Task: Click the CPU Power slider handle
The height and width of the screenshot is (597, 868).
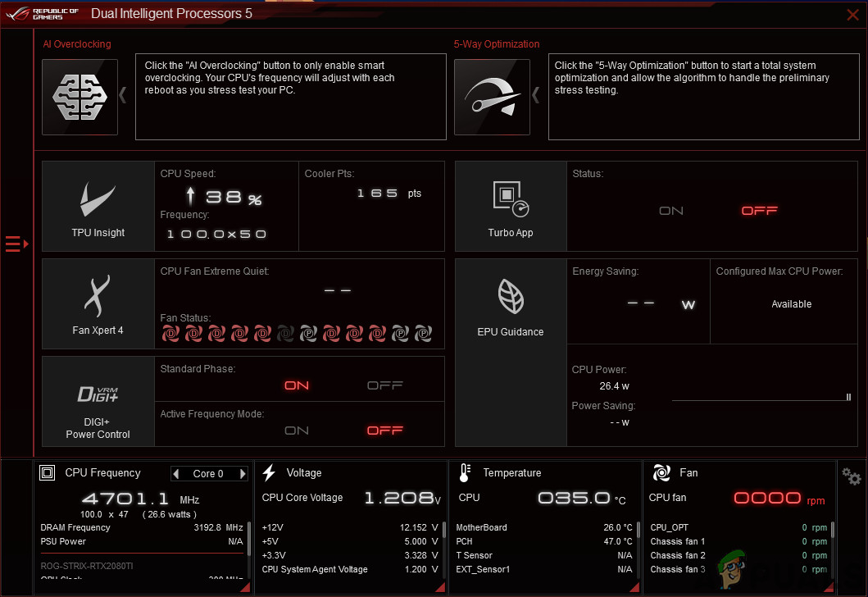Action: pos(848,398)
